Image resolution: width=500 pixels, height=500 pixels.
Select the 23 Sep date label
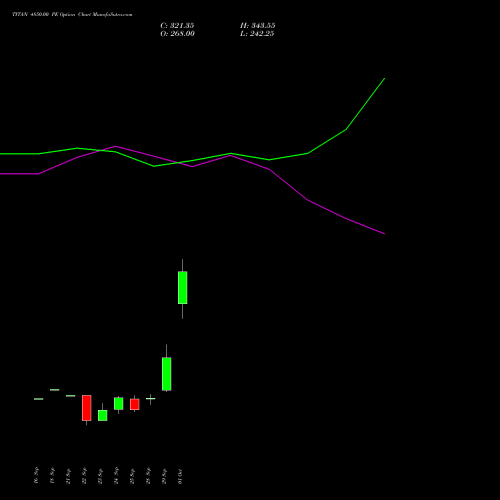[x=100, y=476]
